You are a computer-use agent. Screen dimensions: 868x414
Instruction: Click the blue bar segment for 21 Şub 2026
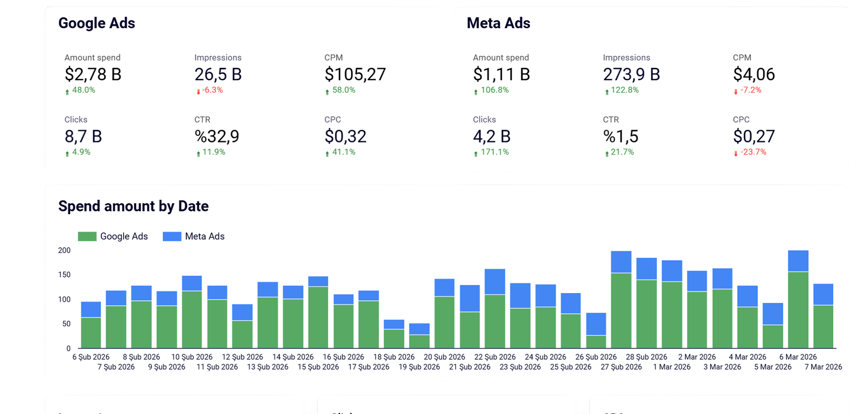(470, 299)
